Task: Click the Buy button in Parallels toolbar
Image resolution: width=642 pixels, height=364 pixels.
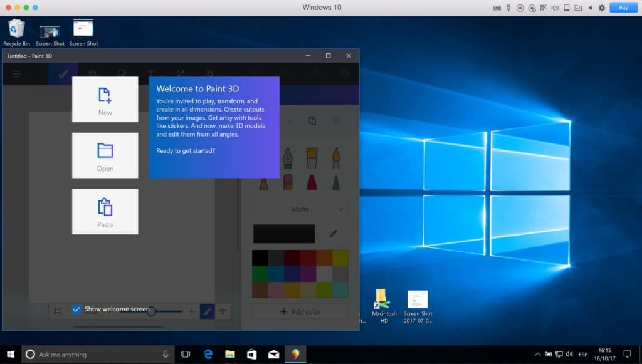Action: pyautogui.click(x=623, y=8)
